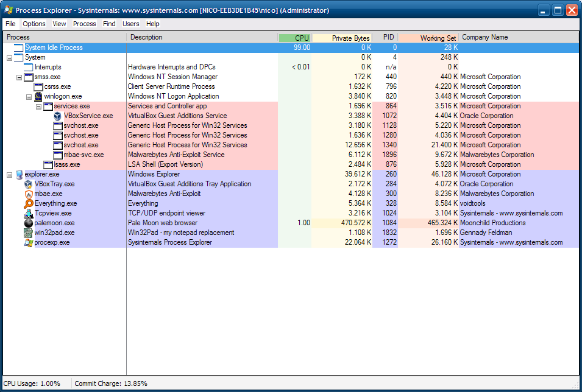
Task: Sort by the Process column header
Action: (x=65, y=37)
